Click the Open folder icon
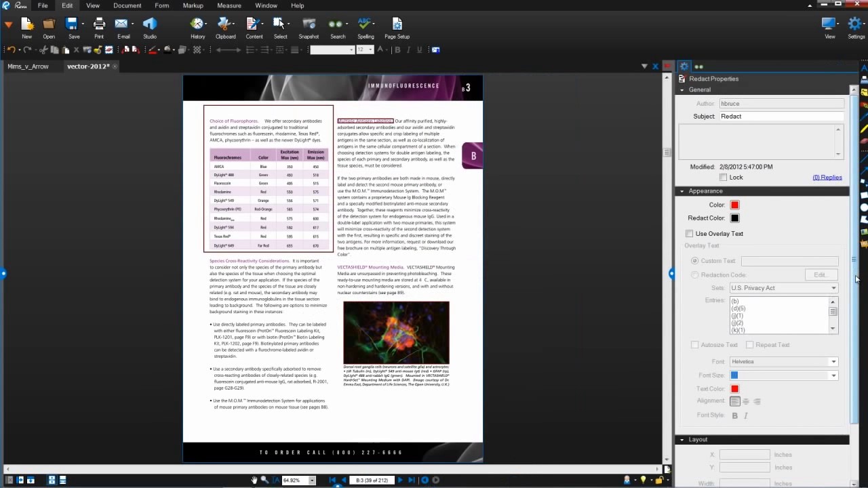The width and height of the screenshot is (868, 488). click(49, 27)
